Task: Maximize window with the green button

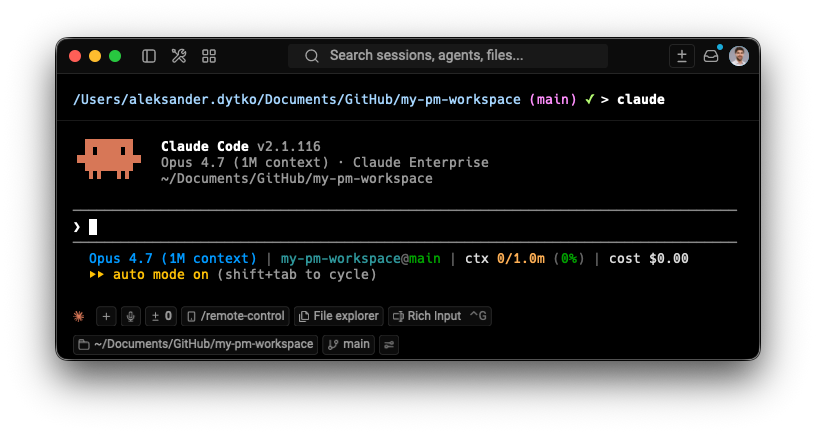Action: pos(115,56)
